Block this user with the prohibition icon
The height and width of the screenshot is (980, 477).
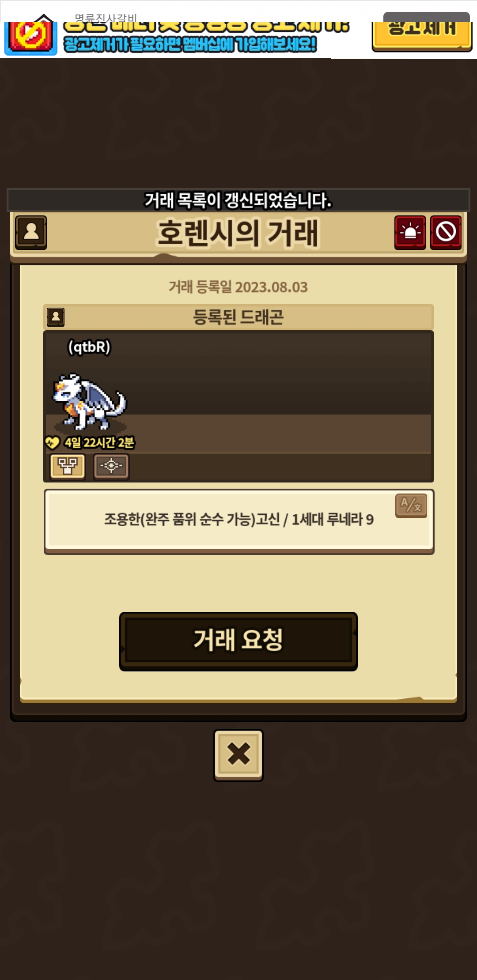[x=446, y=232]
